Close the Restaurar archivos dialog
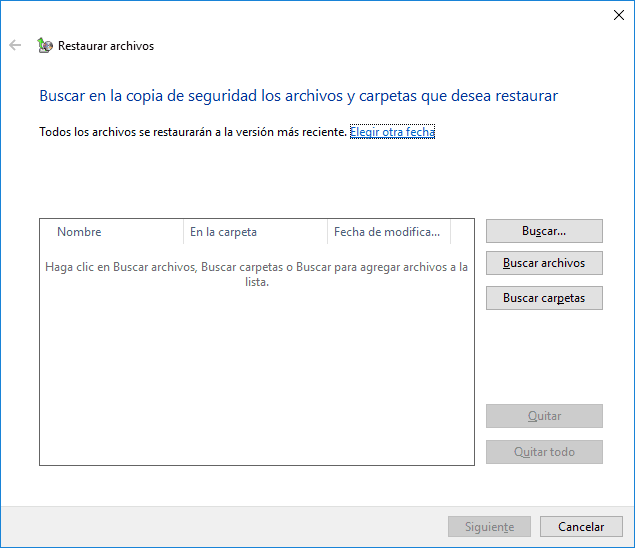 618,15
